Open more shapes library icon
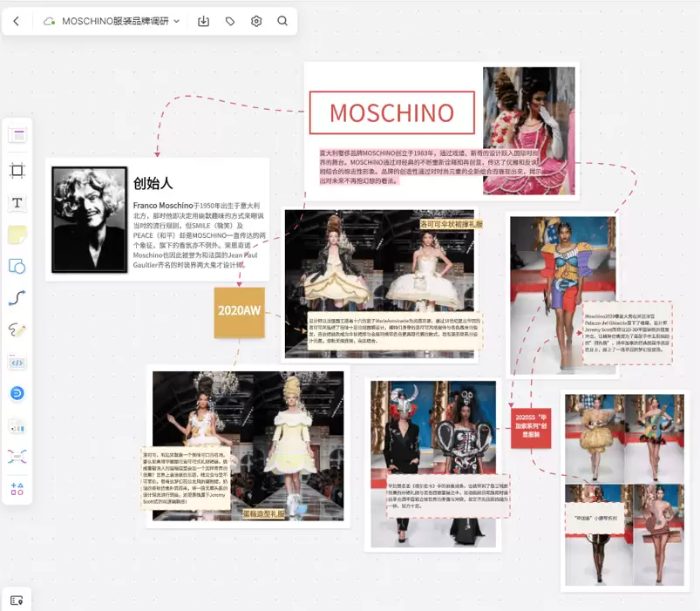Image resolution: width=700 pixels, height=611 pixels. click(17, 489)
